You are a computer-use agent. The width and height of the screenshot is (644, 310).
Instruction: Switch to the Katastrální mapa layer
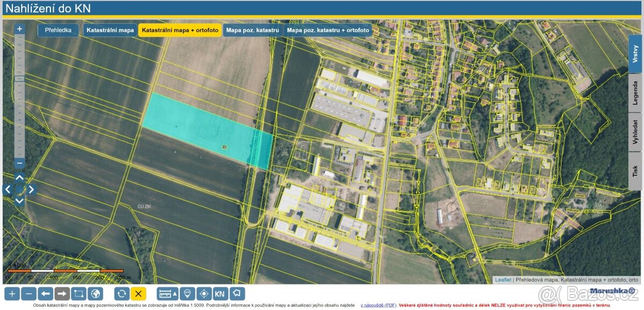click(x=110, y=30)
